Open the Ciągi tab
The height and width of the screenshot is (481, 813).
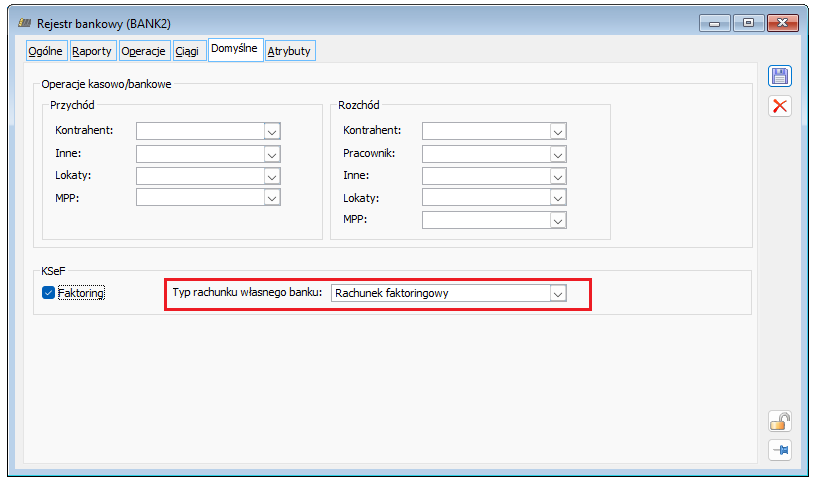[x=187, y=51]
